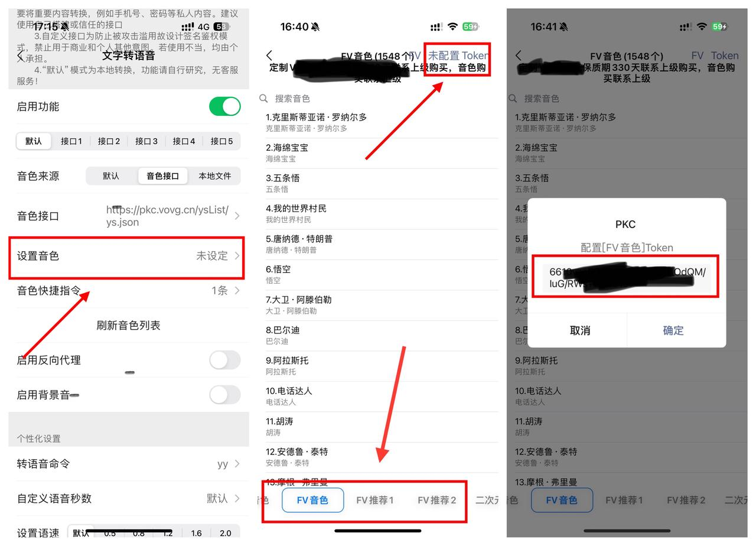Switch to the FV推荐1 tab
Screen dimensions: 756x546
coord(374,500)
